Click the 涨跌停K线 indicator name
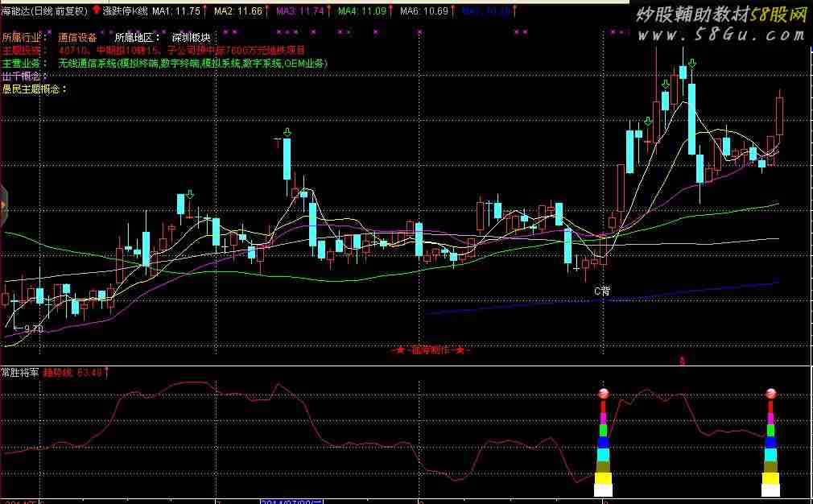 point(124,11)
